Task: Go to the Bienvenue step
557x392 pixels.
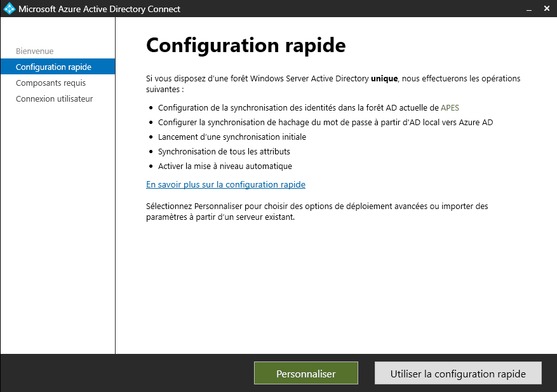Action: (34, 51)
